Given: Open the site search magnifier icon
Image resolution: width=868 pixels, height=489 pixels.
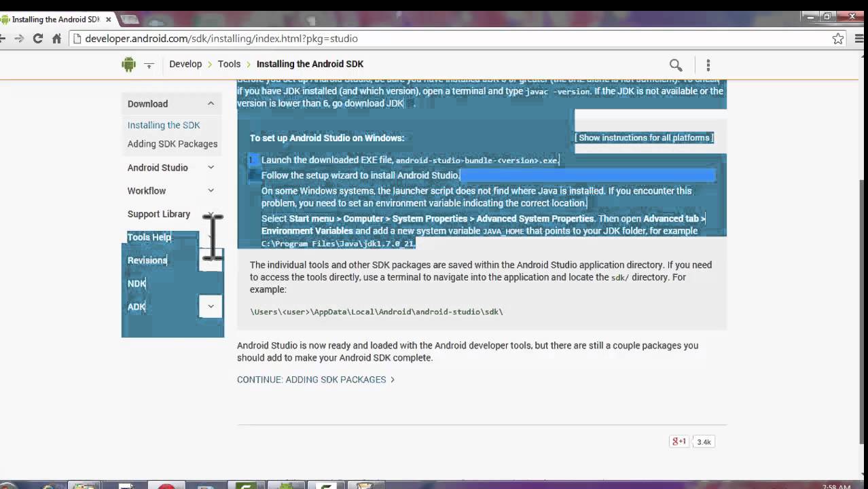Looking at the screenshot, I should point(676,65).
